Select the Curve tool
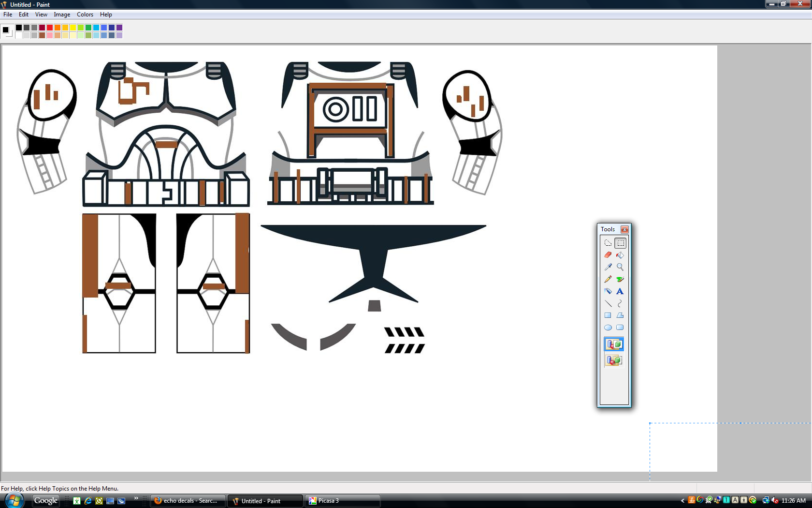The width and height of the screenshot is (812, 508). coord(620,303)
